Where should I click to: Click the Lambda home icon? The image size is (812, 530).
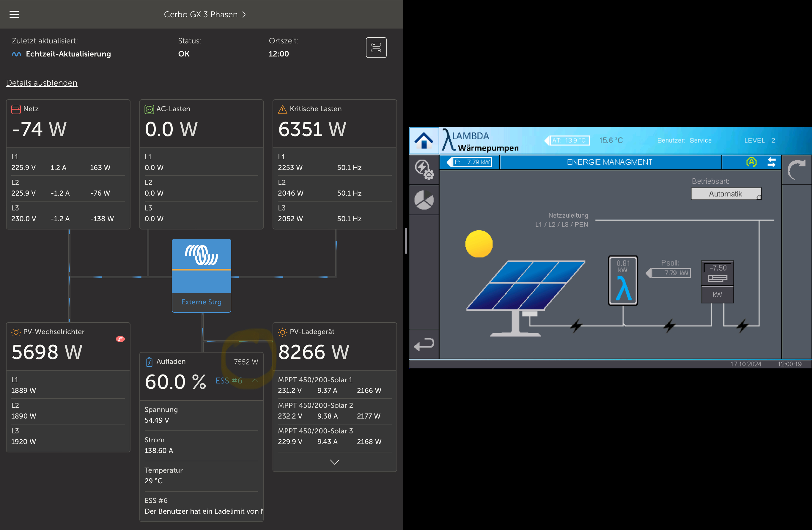[x=424, y=141]
